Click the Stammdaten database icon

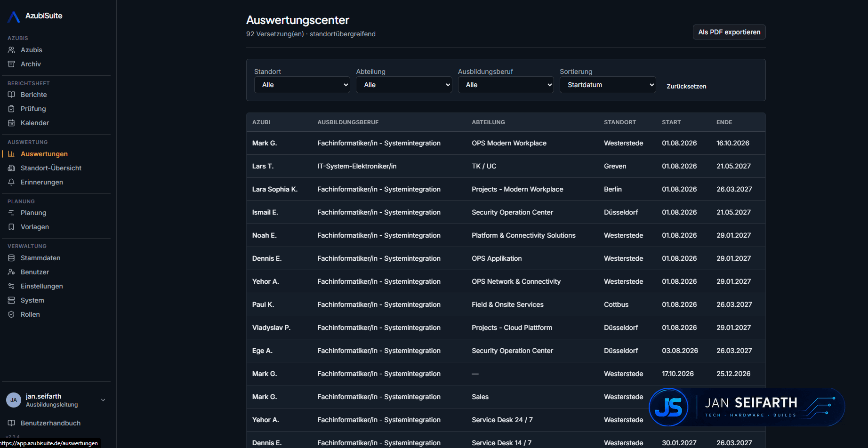(x=11, y=258)
